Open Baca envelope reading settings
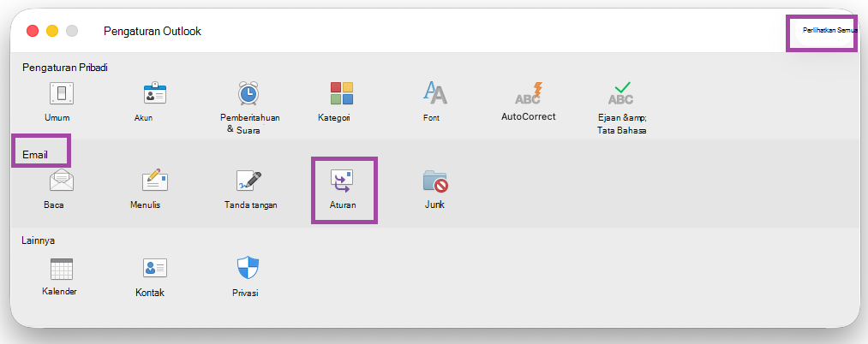The image size is (868, 344). click(x=62, y=181)
